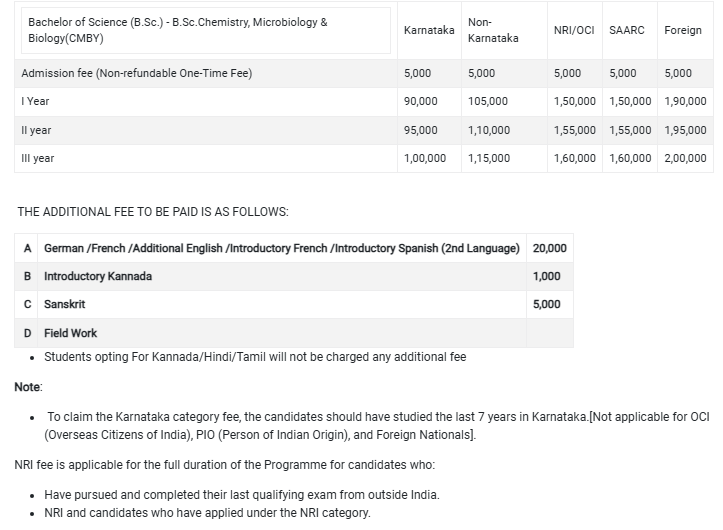Click the Kannada/Hindi/Tamil no-fee bullet text
723x530 pixels.
tap(255, 357)
